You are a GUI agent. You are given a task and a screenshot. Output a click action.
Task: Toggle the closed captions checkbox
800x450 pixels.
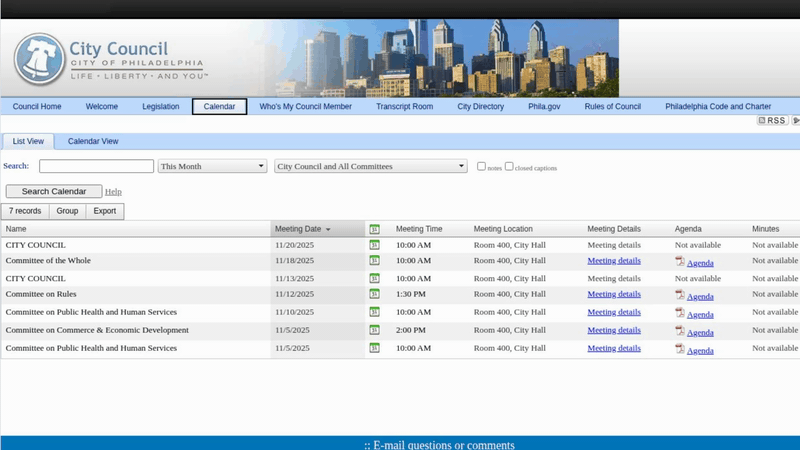coord(509,166)
